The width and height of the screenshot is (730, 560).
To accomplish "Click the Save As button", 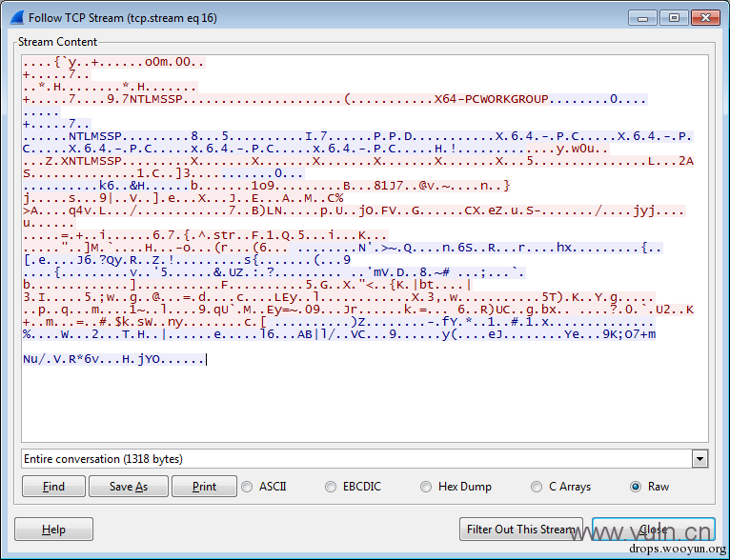I will pyautogui.click(x=129, y=487).
